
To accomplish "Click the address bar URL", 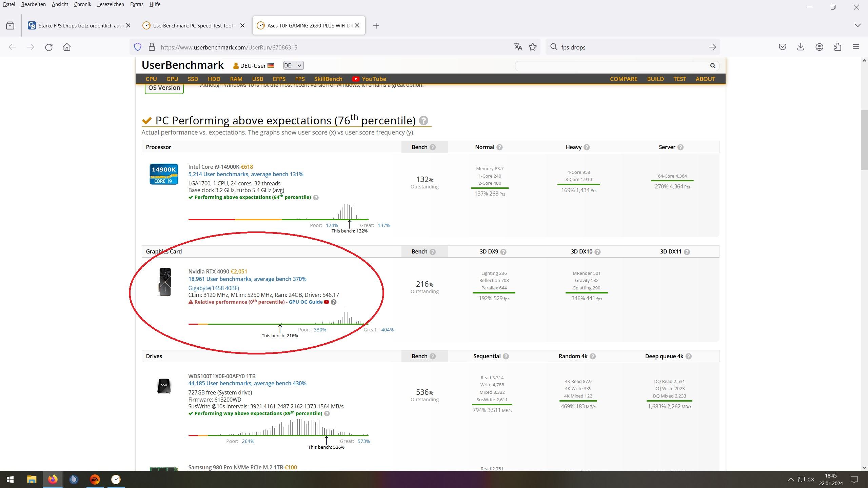I will [x=229, y=47].
